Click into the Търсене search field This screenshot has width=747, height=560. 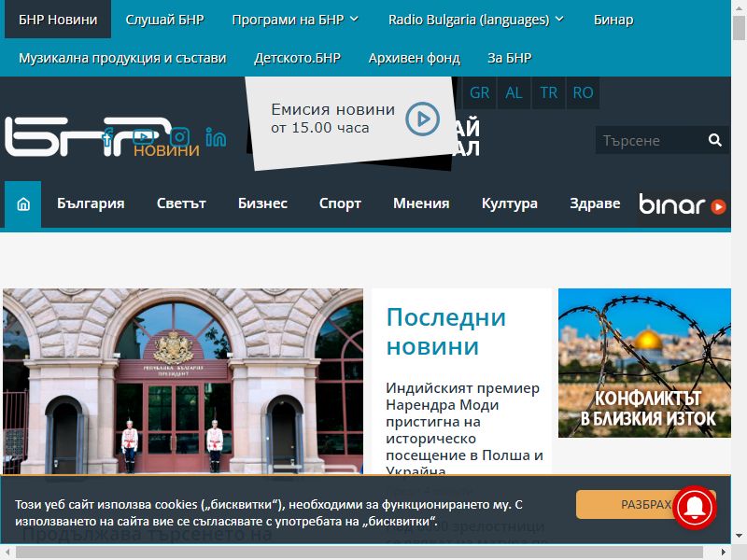pos(651,140)
